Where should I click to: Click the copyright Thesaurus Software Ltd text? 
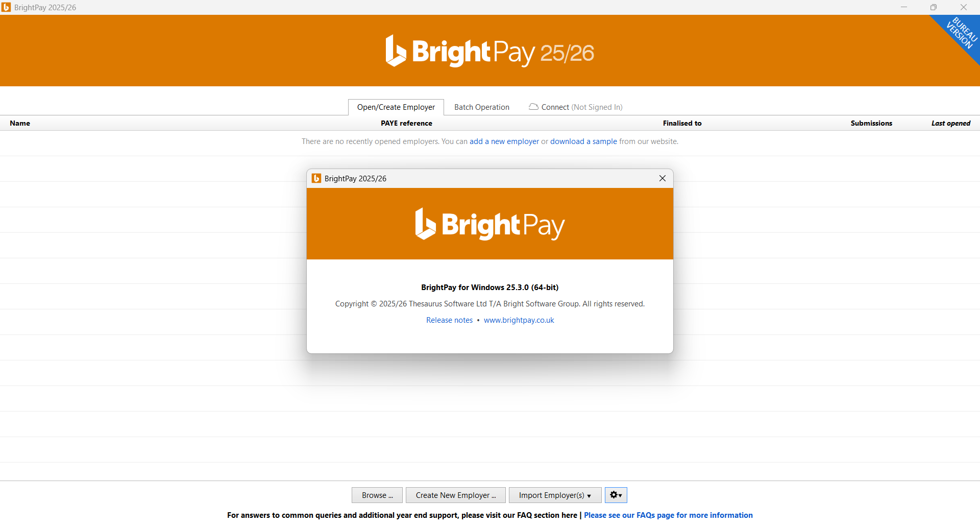point(490,304)
